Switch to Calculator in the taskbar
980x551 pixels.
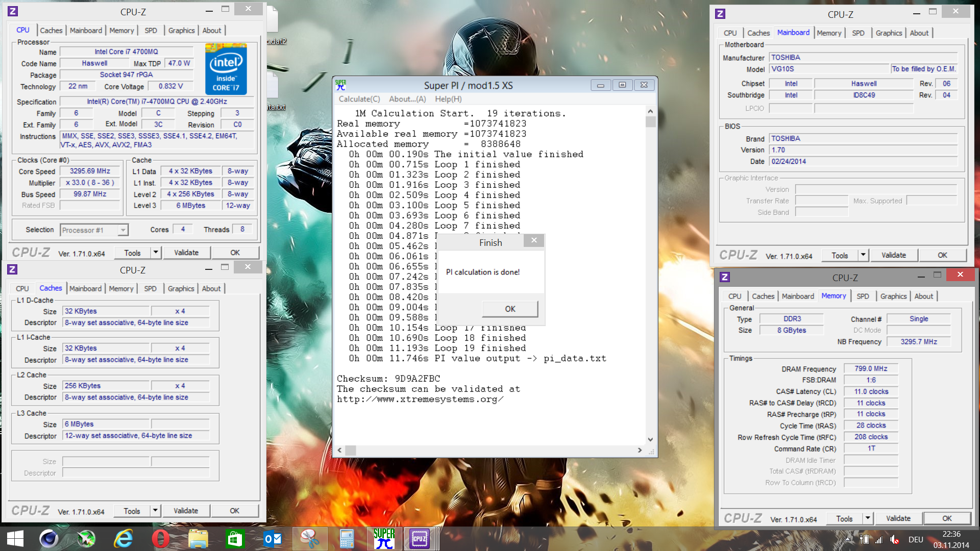pos(347,539)
